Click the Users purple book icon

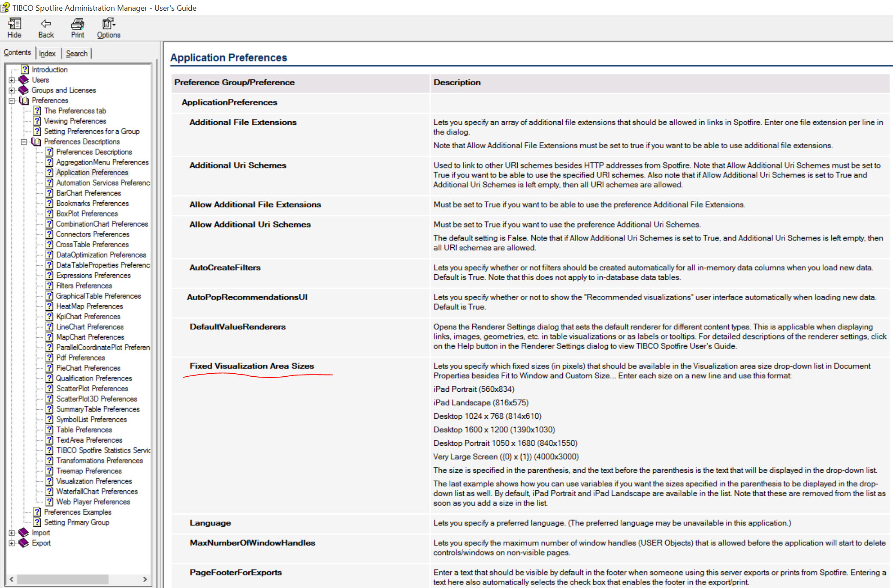pyautogui.click(x=24, y=80)
